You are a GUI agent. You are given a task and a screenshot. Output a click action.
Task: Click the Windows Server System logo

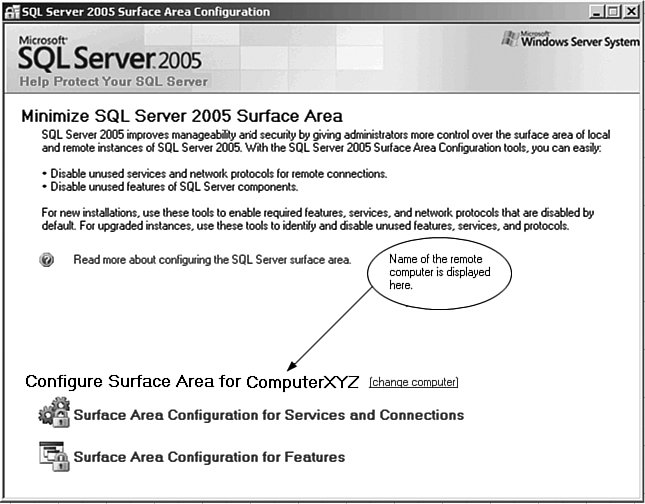click(571, 39)
